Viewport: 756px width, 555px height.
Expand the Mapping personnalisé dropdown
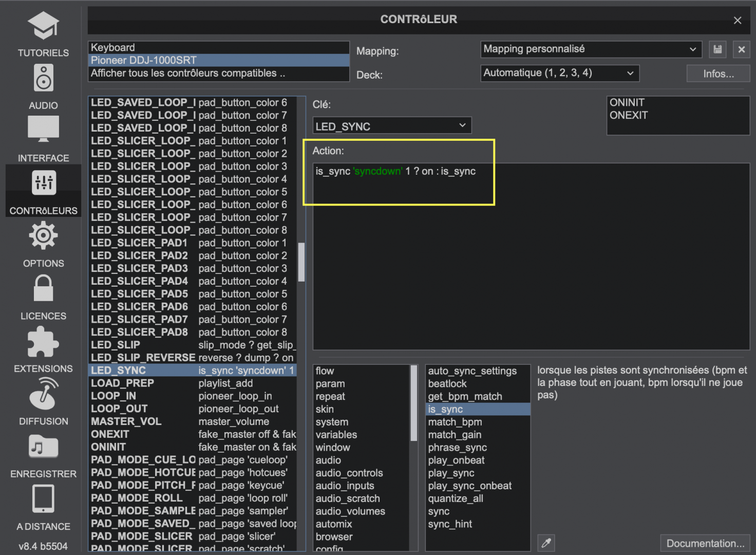[591, 49]
